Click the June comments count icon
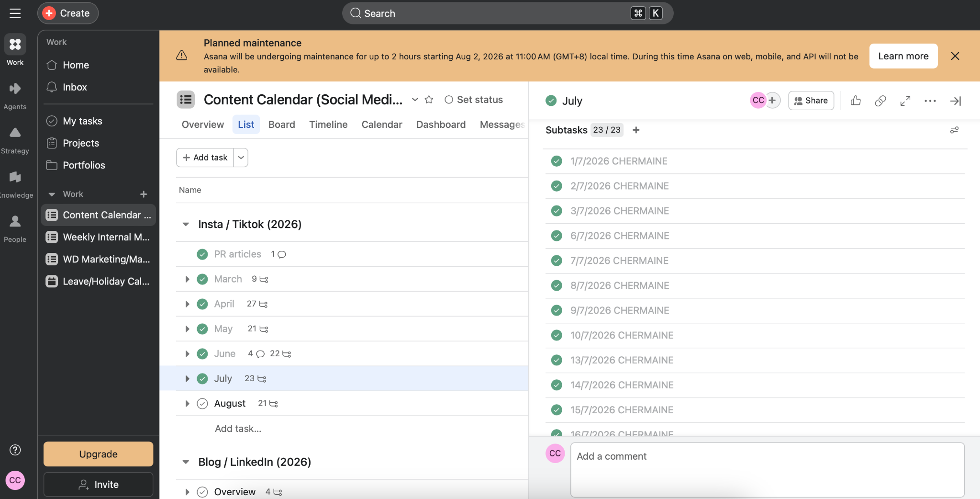Viewport: 980px width, 499px height. coord(256,354)
